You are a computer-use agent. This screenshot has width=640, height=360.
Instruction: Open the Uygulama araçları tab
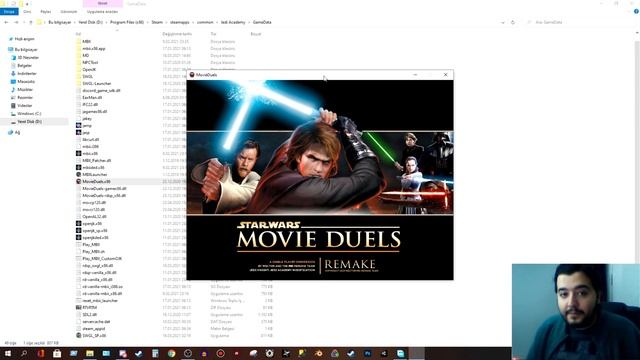(102, 12)
